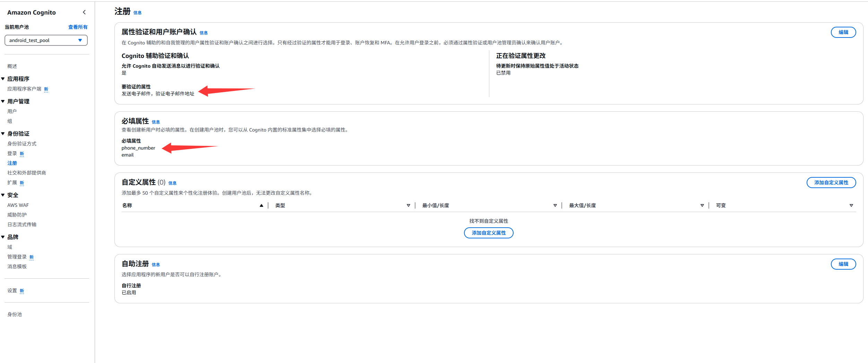Sort by 最小值/长度 column arrow

click(555, 205)
